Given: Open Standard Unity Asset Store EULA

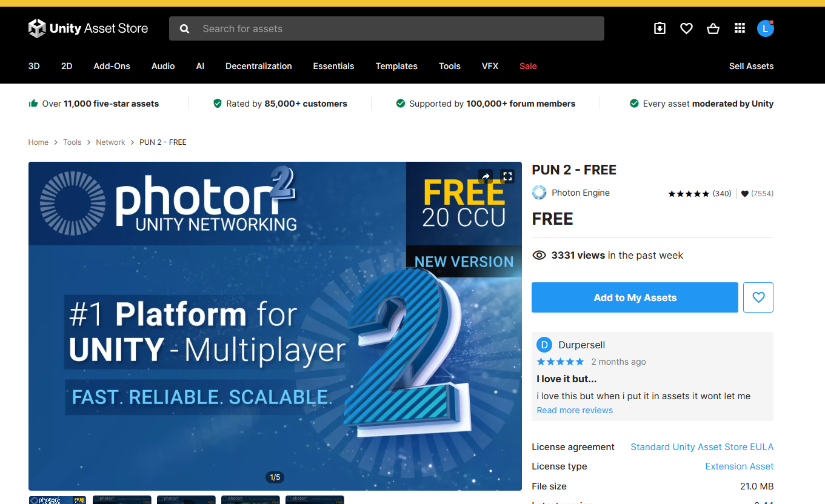Looking at the screenshot, I should 702,447.
